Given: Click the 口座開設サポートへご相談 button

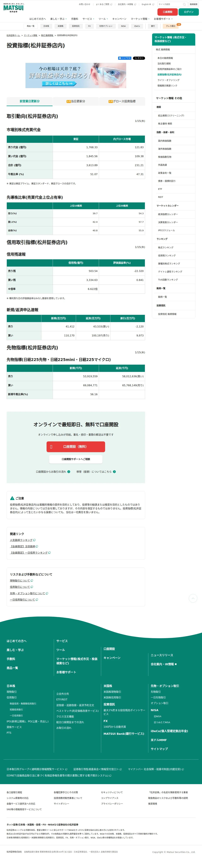Looking at the screenshot, I should [76, 459].
